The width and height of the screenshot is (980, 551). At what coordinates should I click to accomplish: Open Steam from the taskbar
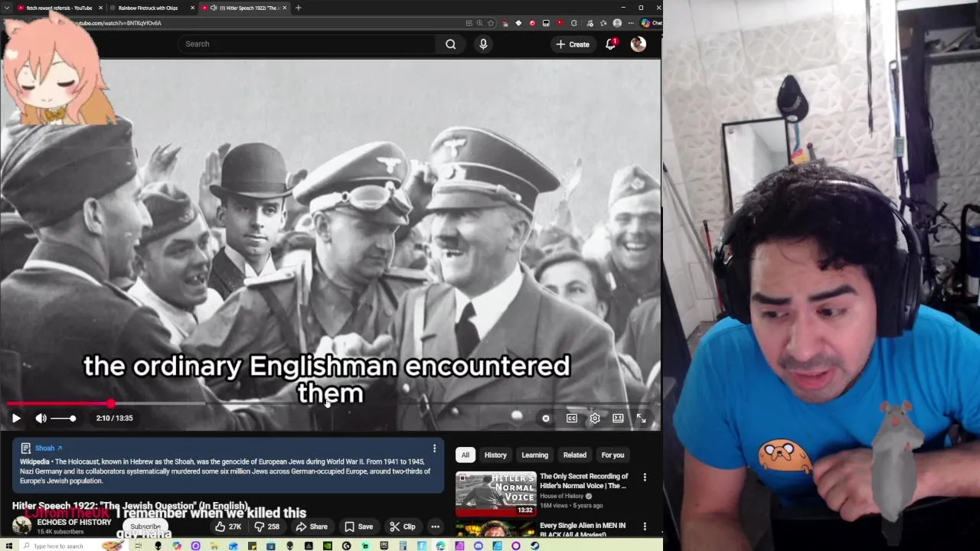click(535, 546)
